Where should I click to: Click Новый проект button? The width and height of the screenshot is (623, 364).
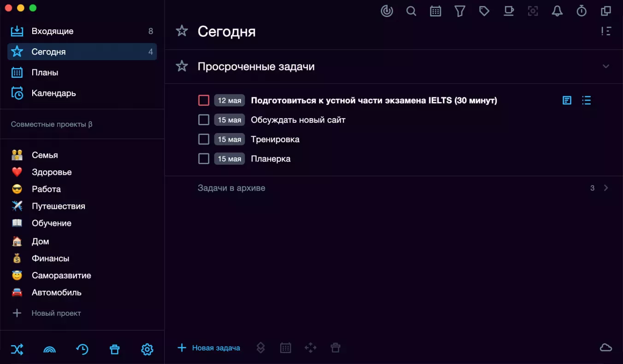[x=46, y=313]
